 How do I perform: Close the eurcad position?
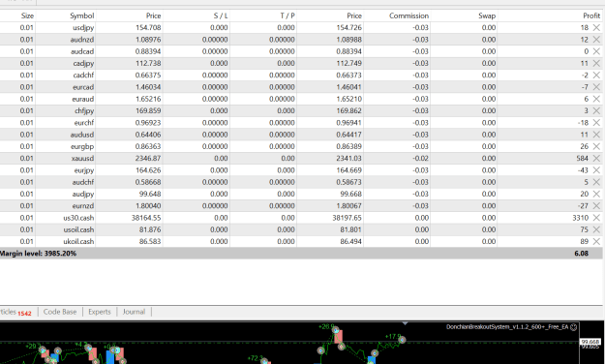tap(596, 87)
